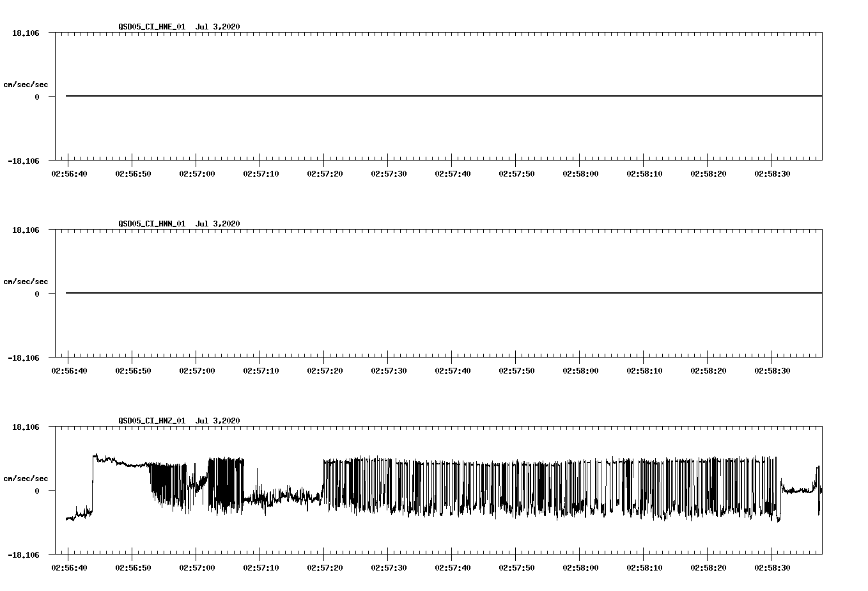The image size is (868, 591).
Task: Select the -18.106 lower limit on HNZ plot
Action: coord(24,555)
